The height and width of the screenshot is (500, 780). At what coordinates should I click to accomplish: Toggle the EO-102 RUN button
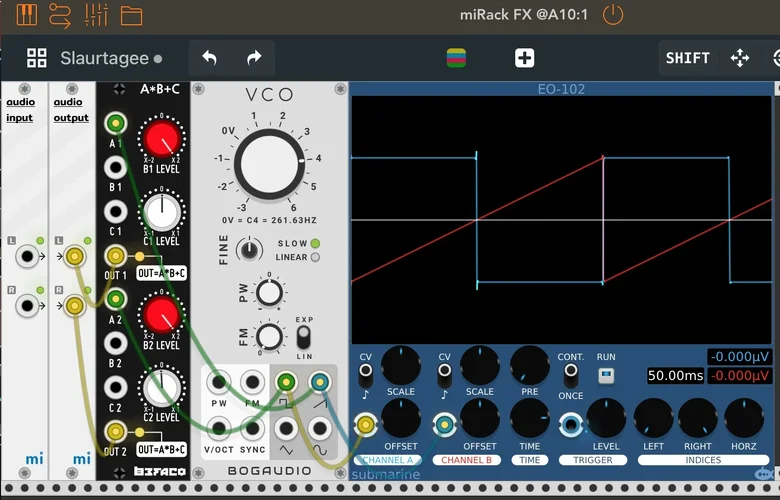606,376
